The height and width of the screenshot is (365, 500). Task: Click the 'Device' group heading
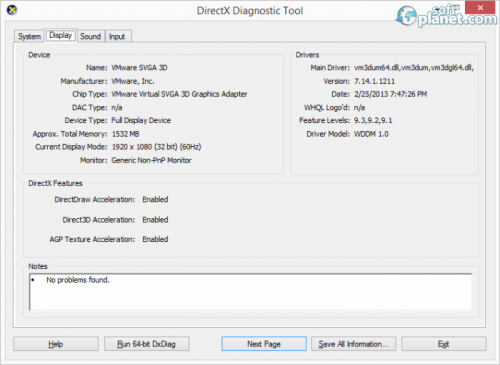click(x=39, y=55)
